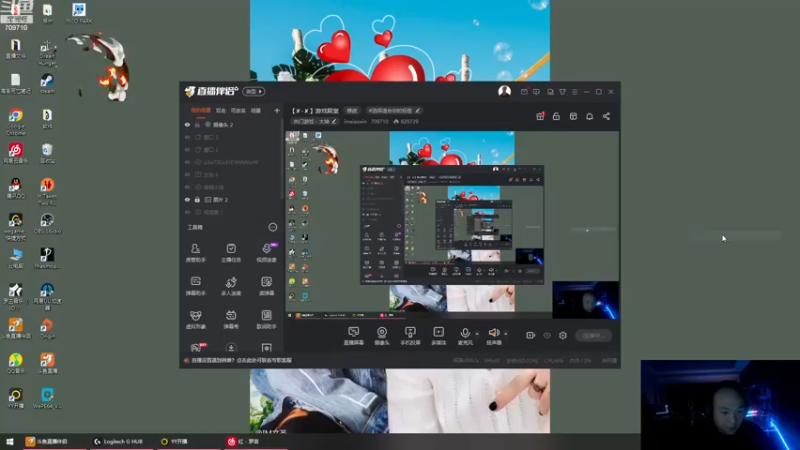
Task: Click the 修改 button next to room title
Action: (352, 110)
